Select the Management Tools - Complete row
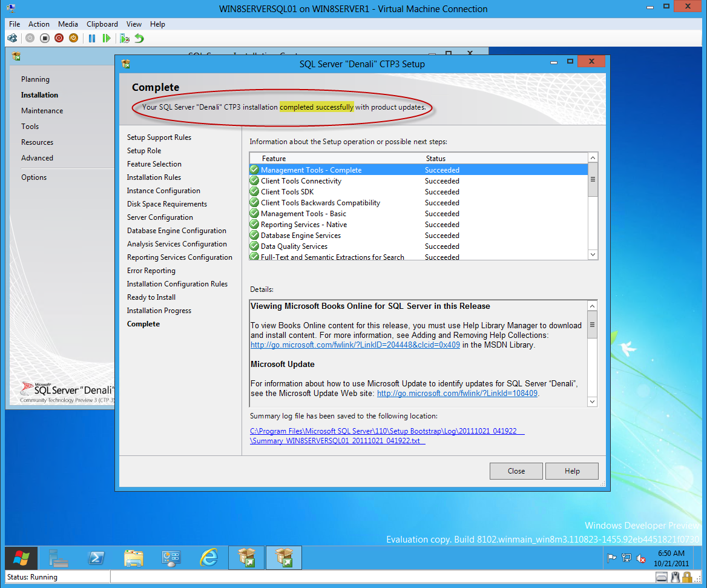Viewport: 707px width, 588px height. tap(418, 170)
